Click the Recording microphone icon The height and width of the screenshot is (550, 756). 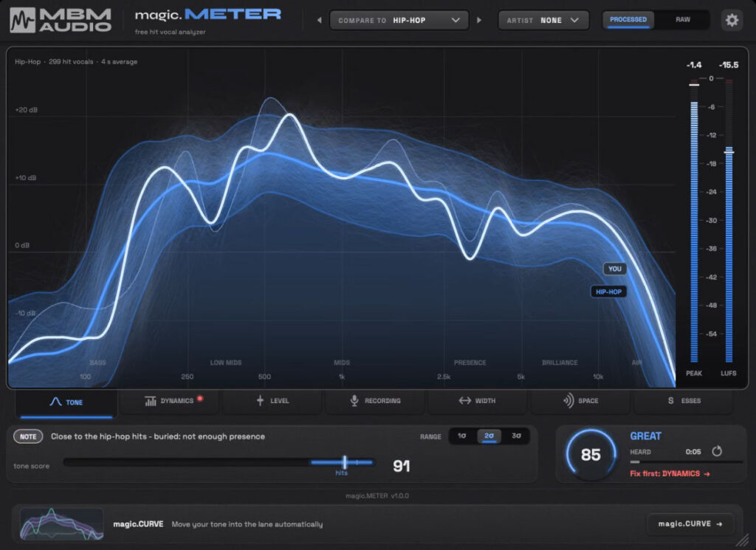pos(354,401)
